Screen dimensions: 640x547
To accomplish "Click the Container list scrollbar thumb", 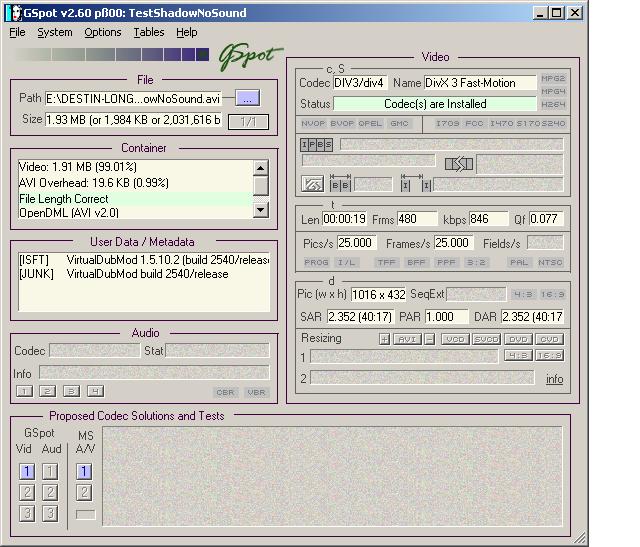I will point(260,186).
